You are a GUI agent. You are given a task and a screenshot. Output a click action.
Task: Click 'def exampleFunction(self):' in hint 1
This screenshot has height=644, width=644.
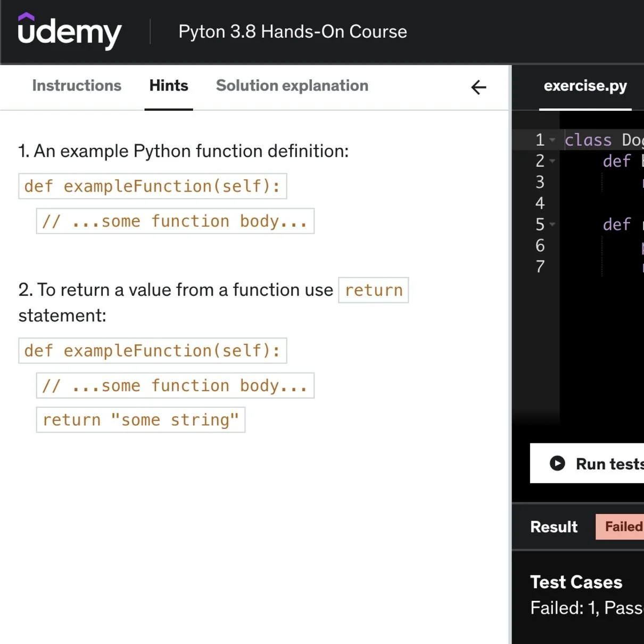tap(153, 186)
